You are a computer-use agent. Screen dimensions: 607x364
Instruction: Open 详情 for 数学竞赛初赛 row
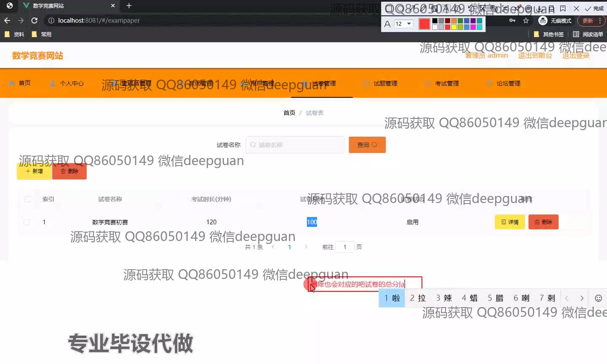click(510, 222)
